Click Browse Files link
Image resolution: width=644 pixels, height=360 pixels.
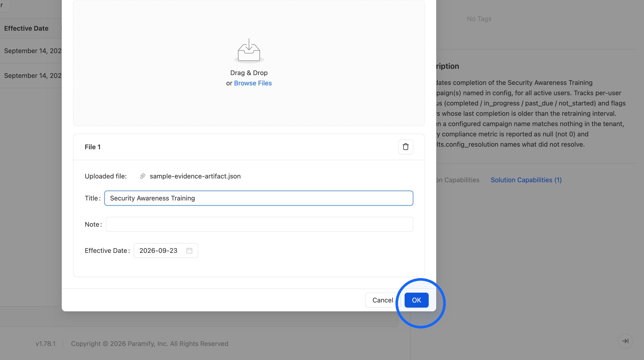tap(253, 83)
